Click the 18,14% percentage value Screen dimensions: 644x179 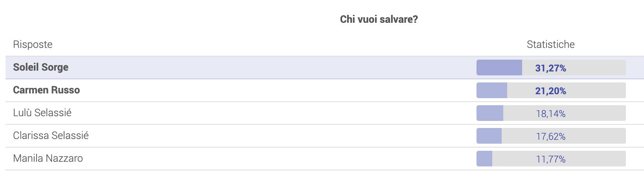pyautogui.click(x=551, y=114)
